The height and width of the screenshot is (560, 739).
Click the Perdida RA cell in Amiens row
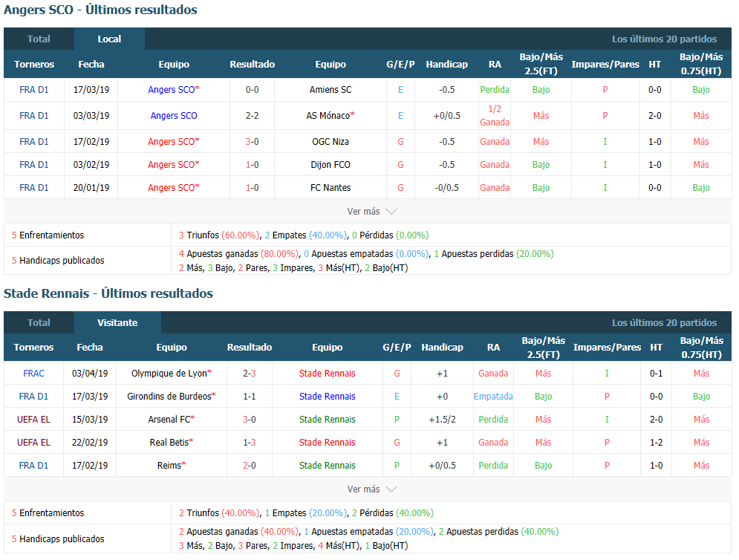tap(495, 90)
